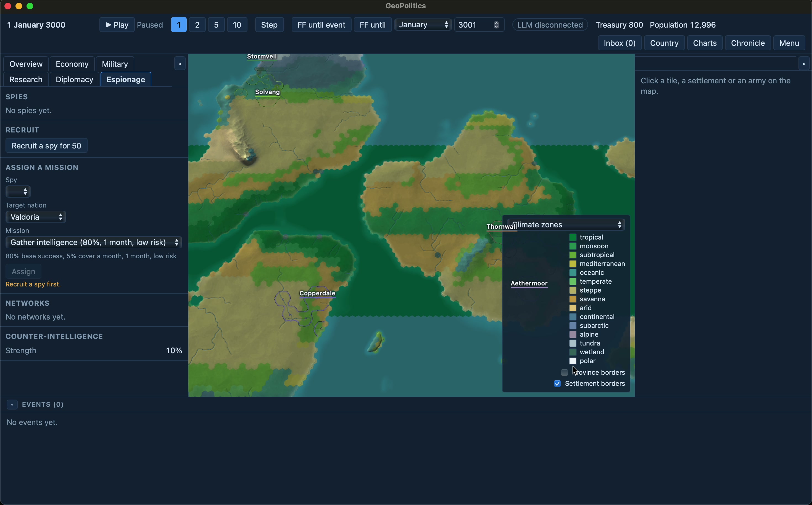Click the polar legend color swatch
The image size is (812, 505).
573,361
